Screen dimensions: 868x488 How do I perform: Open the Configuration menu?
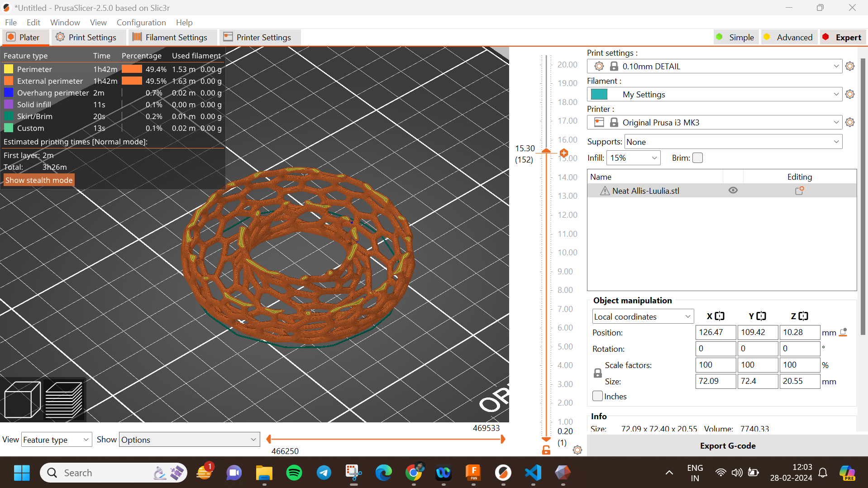point(141,22)
